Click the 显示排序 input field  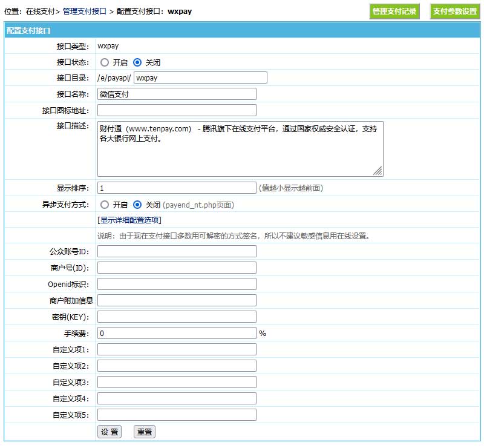click(177, 188)
